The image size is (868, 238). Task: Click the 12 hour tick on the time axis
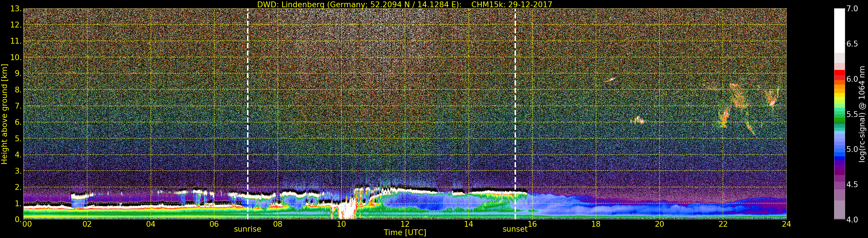[x=405, y=224]
